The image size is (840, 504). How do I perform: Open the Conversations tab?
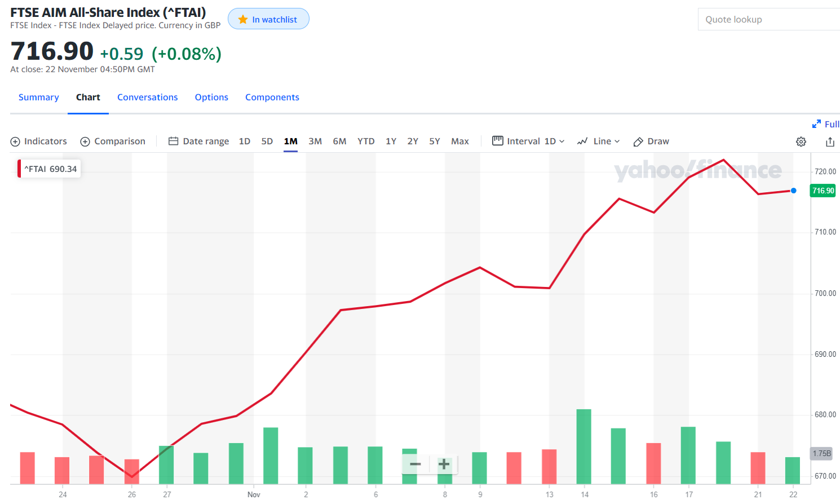coord(148,97)
